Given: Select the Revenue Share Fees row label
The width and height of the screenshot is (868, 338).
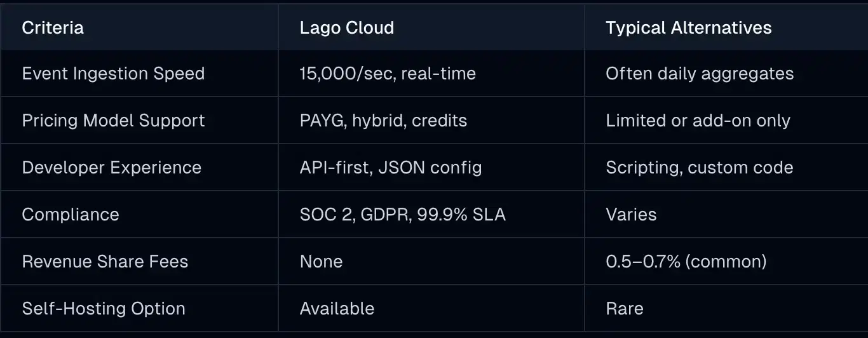Looking at the screenshot, I should tap(105, 262).
